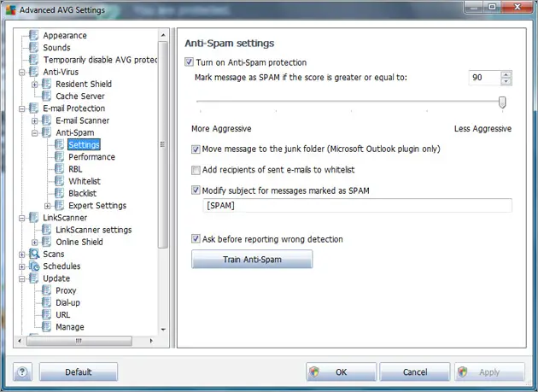Click the icon next to Settings

tap(59, 144)
